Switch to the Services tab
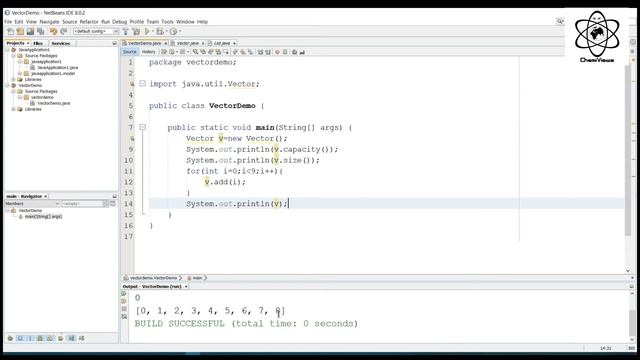640x360 pixels. 61,43
